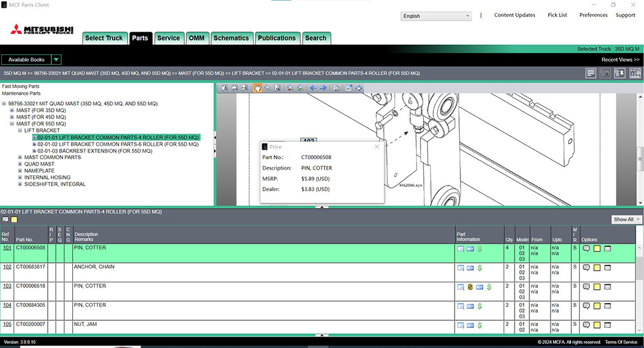
Task: Open Preferences
Action: pos(593,15)
